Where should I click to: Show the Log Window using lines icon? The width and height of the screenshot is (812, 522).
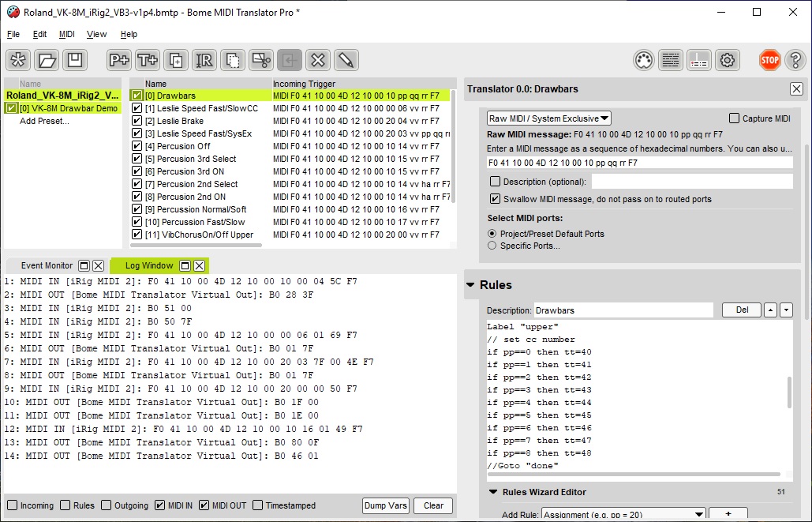point(671,60)
